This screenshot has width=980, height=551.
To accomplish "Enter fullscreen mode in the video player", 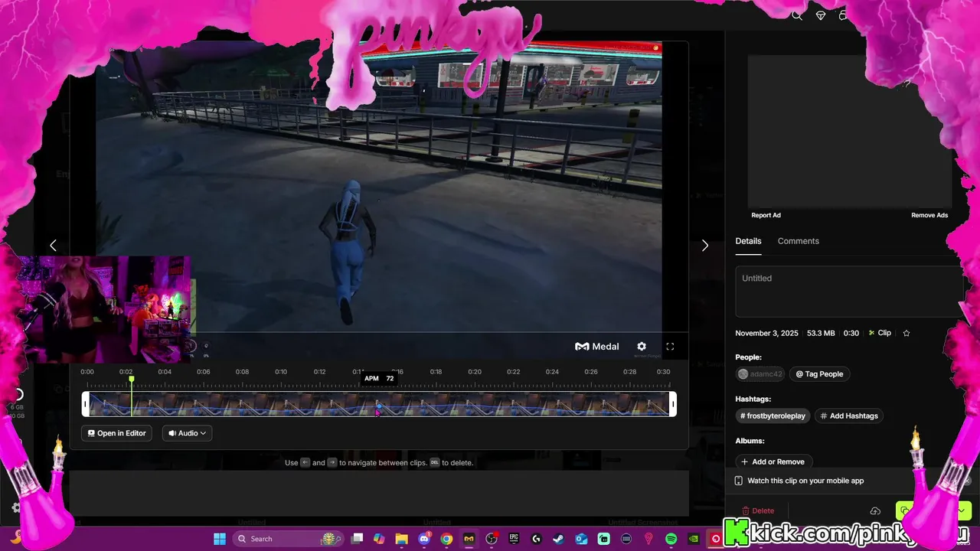I will tap(670, 347).
